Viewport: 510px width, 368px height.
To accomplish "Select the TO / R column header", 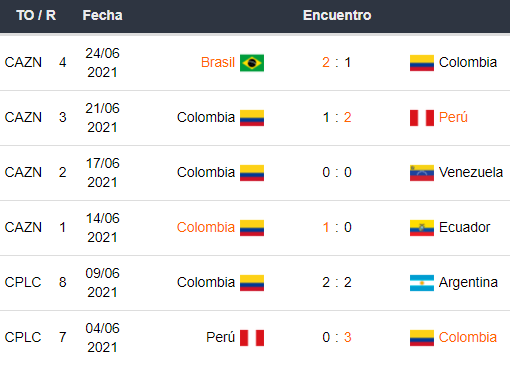I will (36, 15).
